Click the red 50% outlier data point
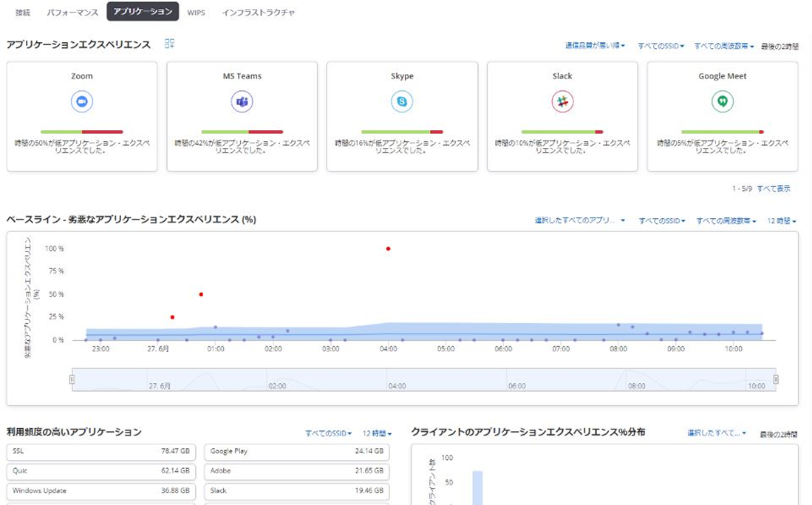 [202, 294]
